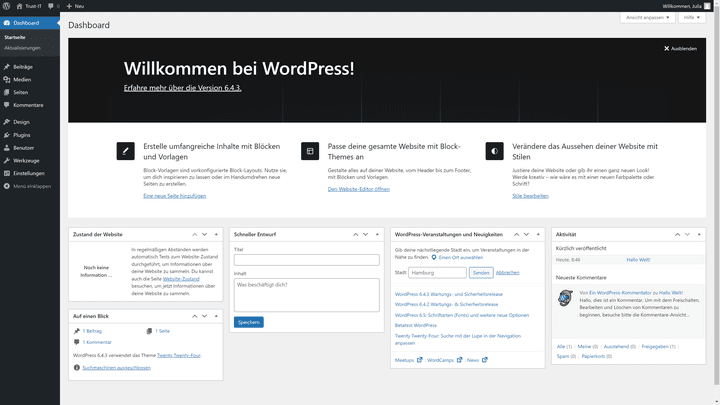Image resolution: width=720 pixels, height=405 pixels.
Task: Click the Stadt input showing Hamburg
Action: 437,273
